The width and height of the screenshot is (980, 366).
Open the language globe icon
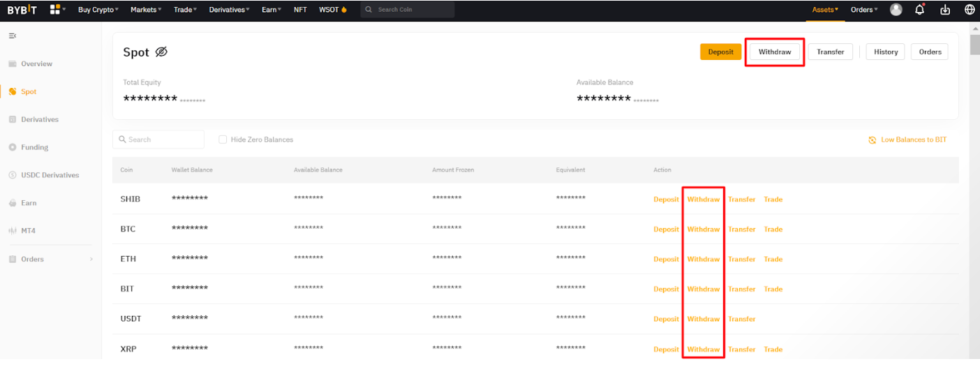click(970, 10)
